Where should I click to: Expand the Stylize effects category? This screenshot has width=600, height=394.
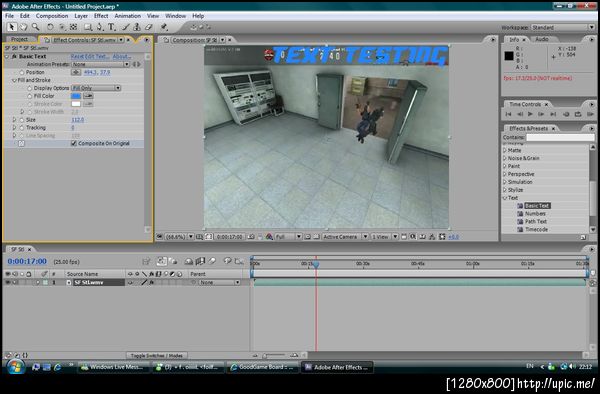coord(505,190)
